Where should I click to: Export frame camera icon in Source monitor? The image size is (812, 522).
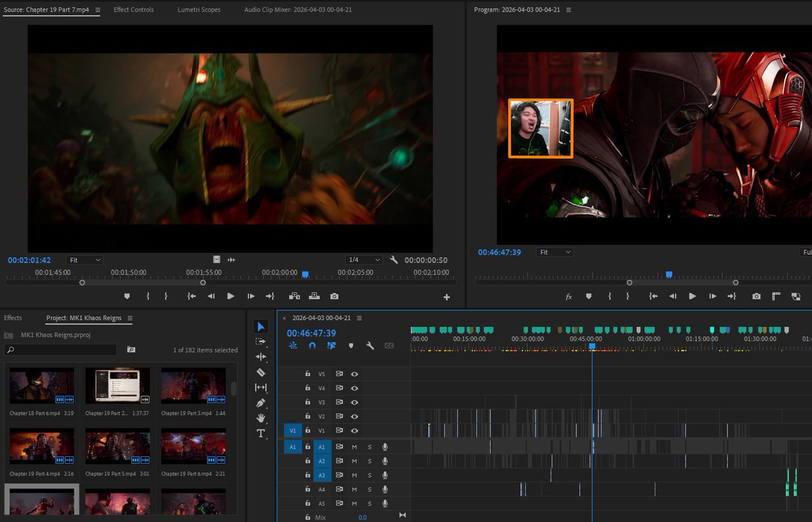(334, 296)
